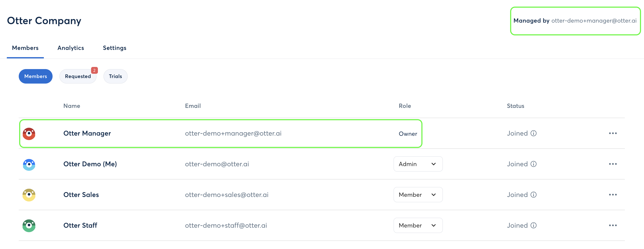Click the email otter-demo+sales@otter.ai
The image size is (644, 249).
[x=227, y=195]
